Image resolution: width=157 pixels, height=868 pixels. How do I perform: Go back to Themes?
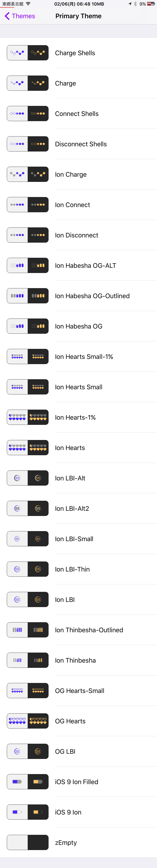[x=20, y=16]
